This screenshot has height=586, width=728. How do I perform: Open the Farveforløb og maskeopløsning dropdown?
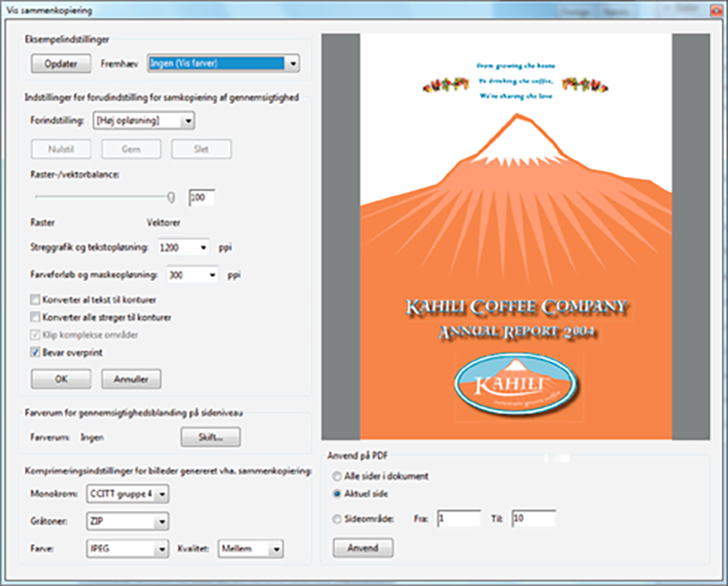pos(192,274)
